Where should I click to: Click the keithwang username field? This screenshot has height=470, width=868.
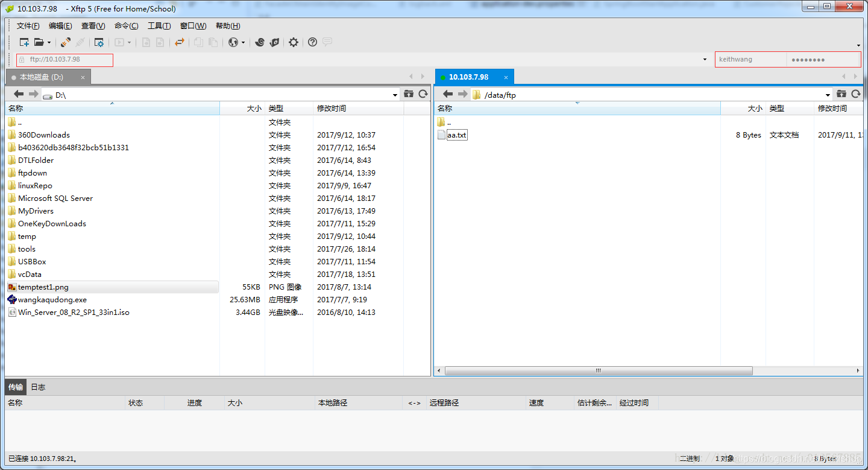[x=750, y=59]
